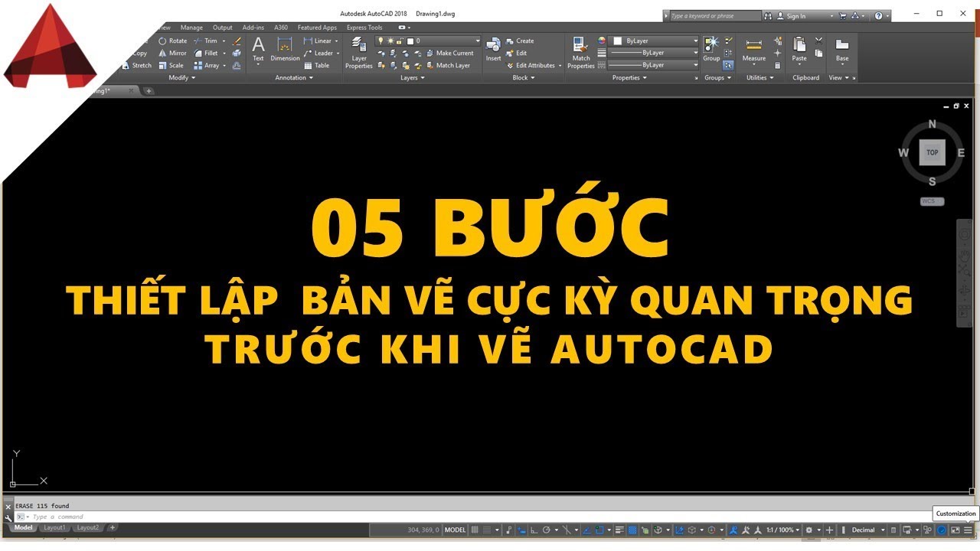Open the Express Tools ribbon tab
Screen dimensions: 980x551
coord(364,28)
